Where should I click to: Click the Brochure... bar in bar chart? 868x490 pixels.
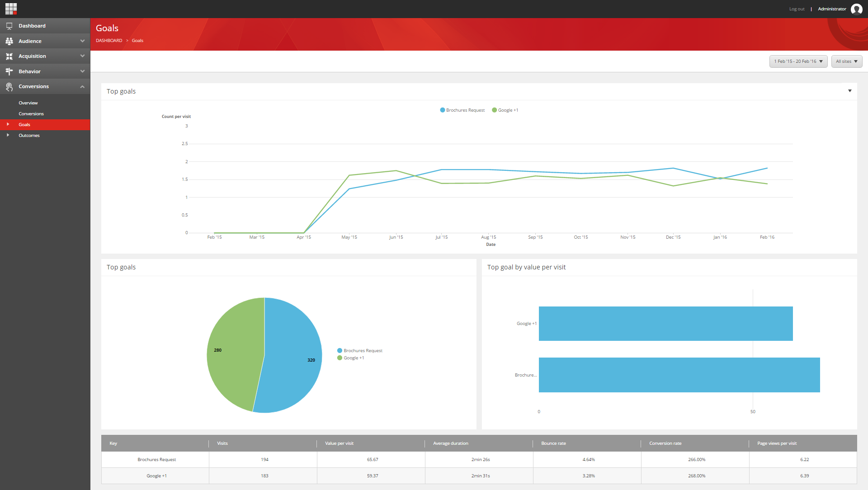pyautogui.click(x=679, y=375)
